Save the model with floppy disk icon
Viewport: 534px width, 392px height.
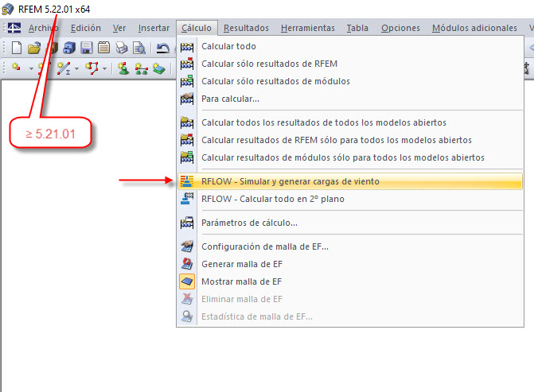(87, 48)
